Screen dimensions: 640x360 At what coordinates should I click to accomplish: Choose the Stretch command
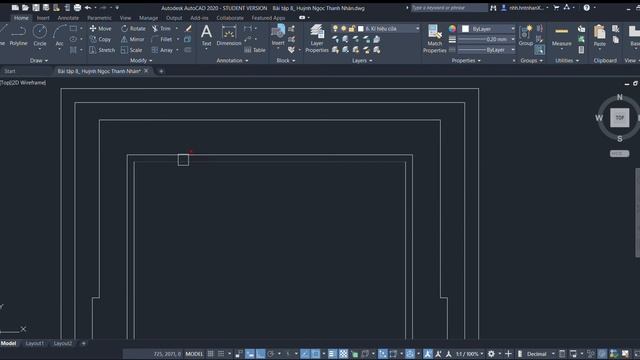102,50
